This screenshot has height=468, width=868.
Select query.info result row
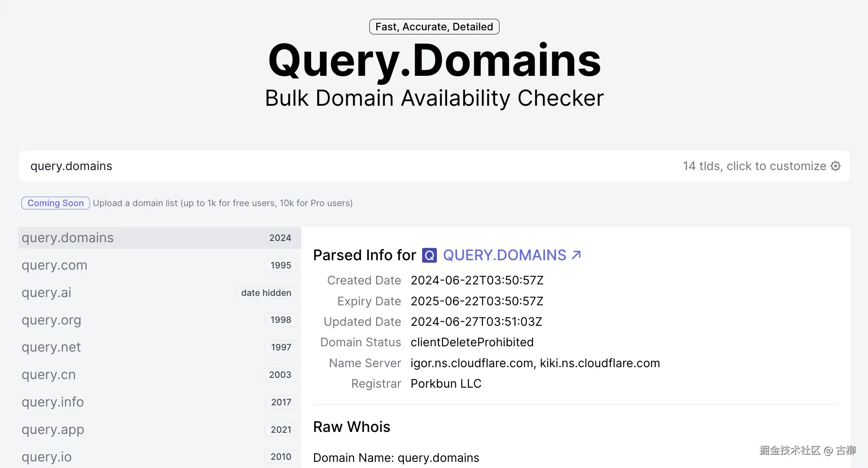click(x=52, y=402)
